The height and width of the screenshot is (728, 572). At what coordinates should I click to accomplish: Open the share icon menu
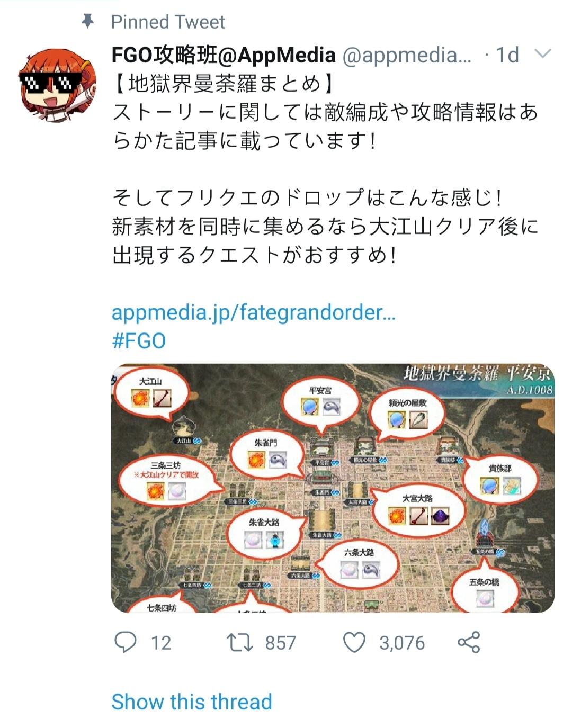coord(469,642)
